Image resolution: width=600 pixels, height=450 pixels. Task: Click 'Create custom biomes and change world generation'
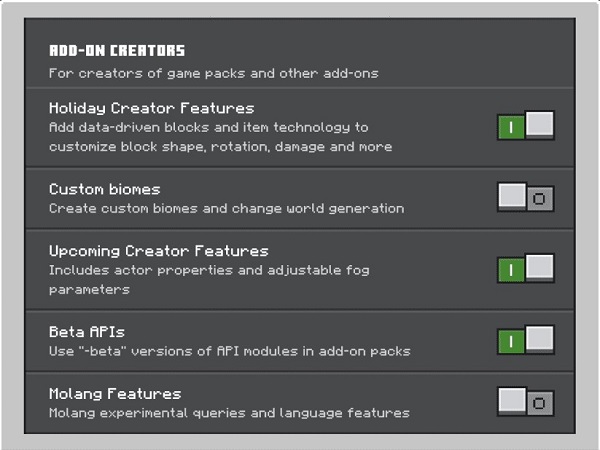click(x=227, y=209)
